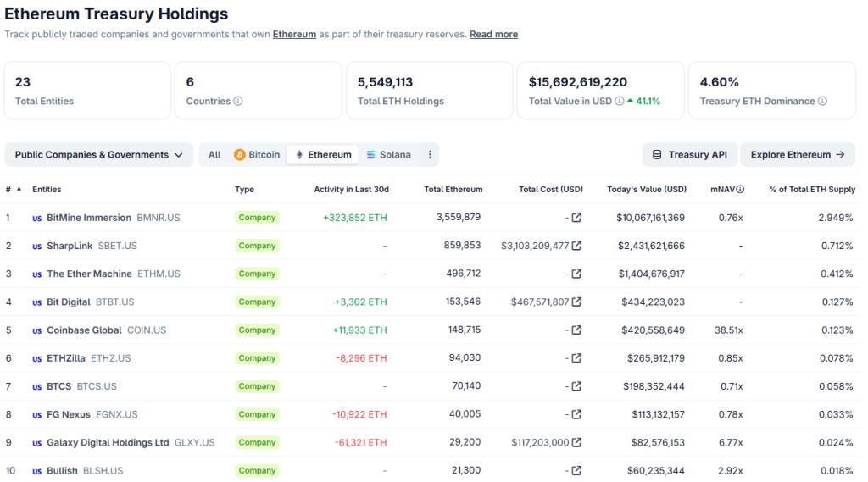Sort by Today's Value (USD) header
This screenshot has width=868, height=482.
point(647,189)
